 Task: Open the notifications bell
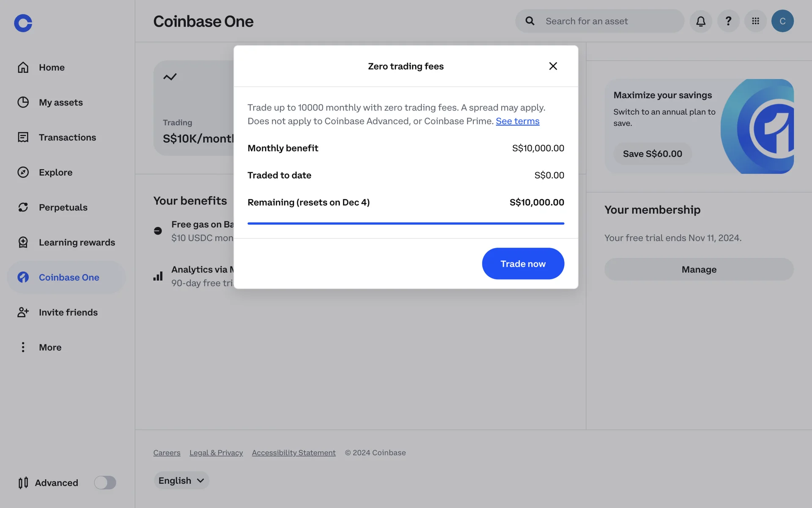(x=701, y=21)
